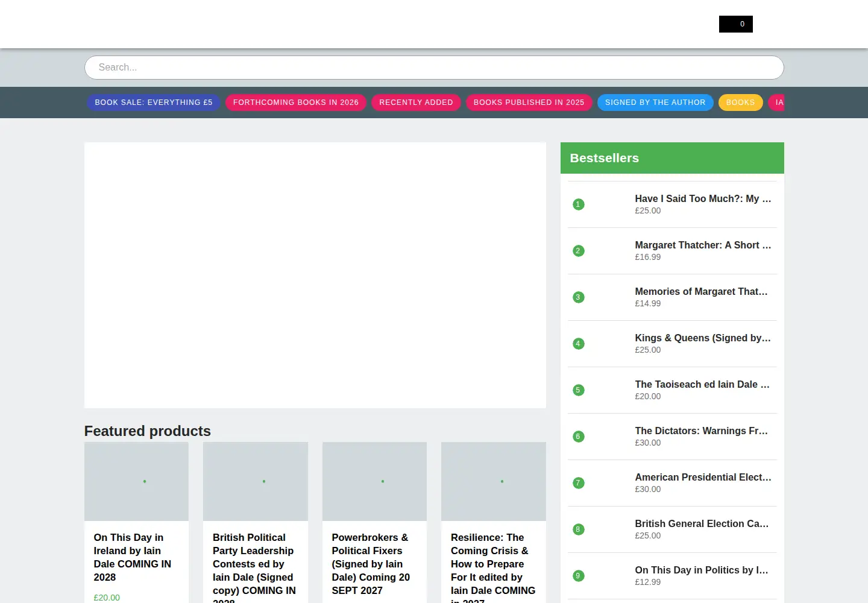868x603 pixels.
Task: Click the number 4 bestseller rank badge
Action: point(578,344)
